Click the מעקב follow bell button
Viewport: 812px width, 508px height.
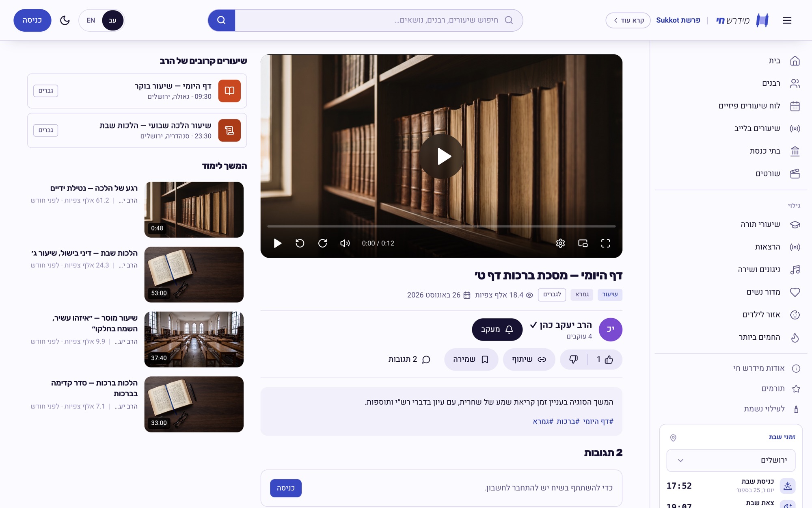pyautogui.click(x=497, y=330)
